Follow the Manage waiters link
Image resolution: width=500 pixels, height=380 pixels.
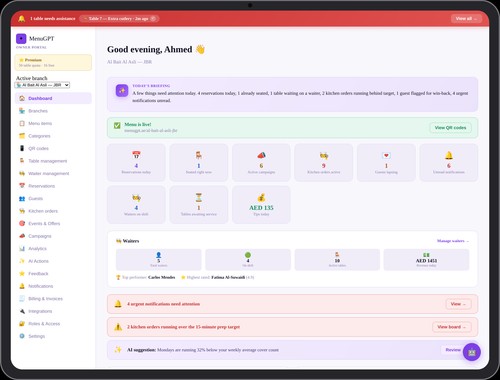coord(453,241)
